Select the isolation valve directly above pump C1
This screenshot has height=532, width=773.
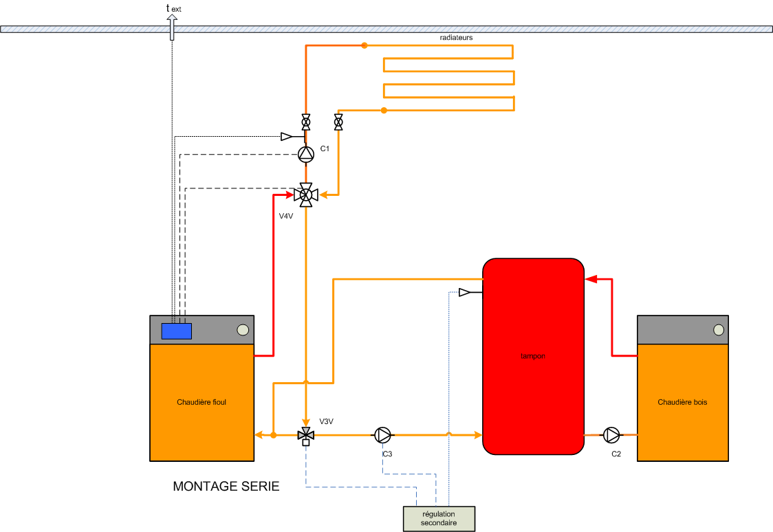306,123
